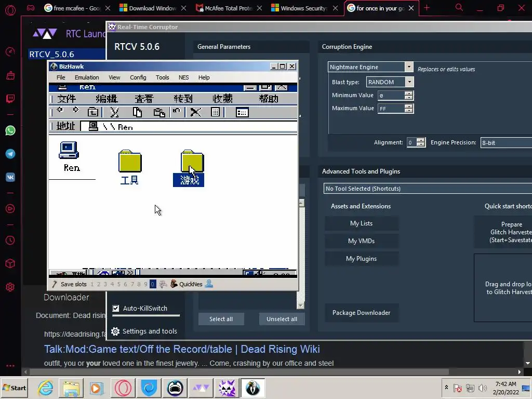Image resolution: width=532 pixels, height=399 pixels.
Task: Open My Lists
Action: pos(362,223)
